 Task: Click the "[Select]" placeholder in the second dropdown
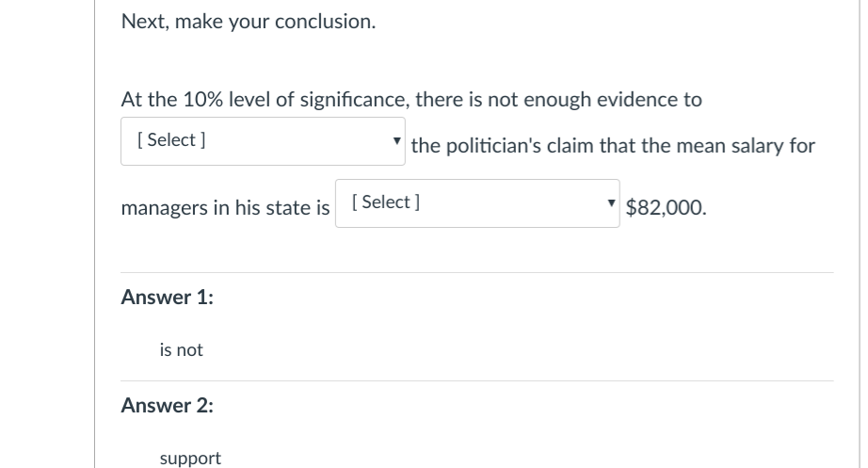click(385, 202)
